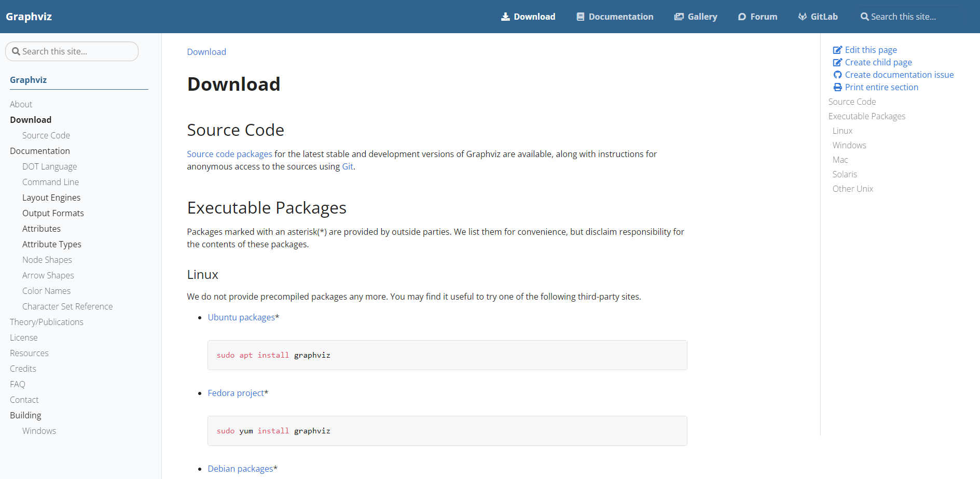Go to Gallery in the top navbar

click(x=696, y=17)
